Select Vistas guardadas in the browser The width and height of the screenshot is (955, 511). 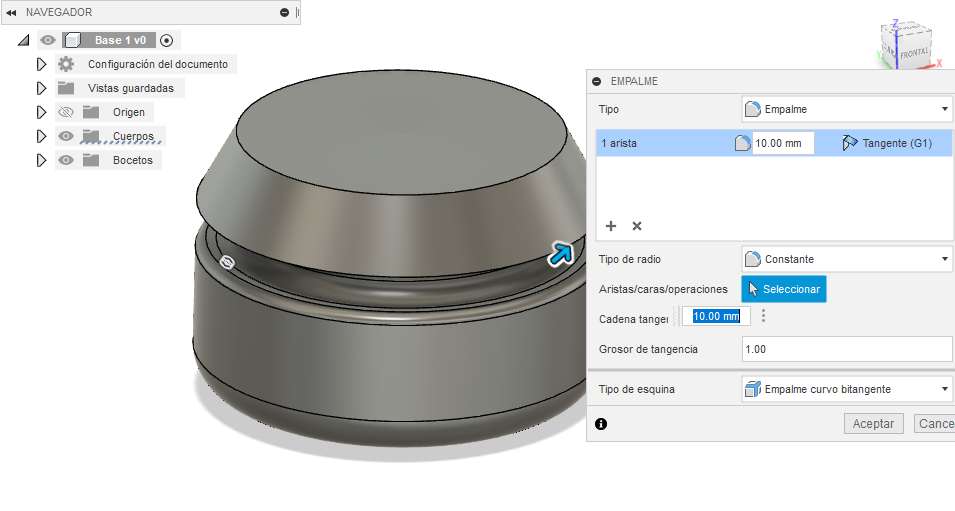130,88
